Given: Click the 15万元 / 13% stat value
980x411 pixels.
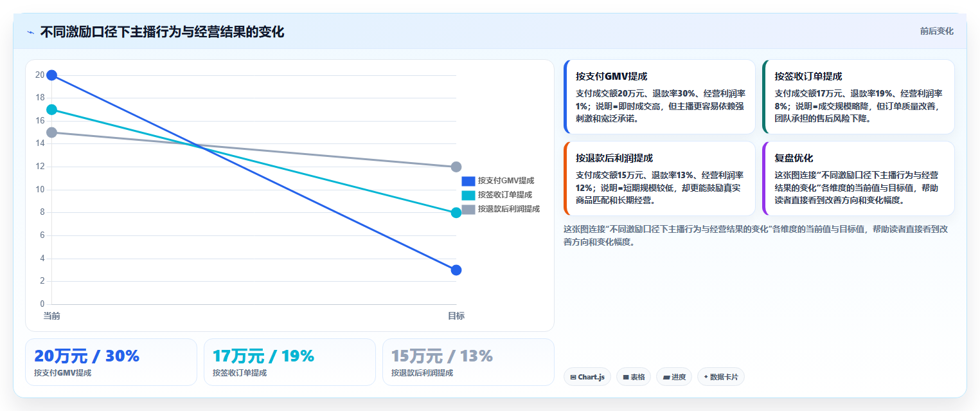Looking at the screenshot, I should 442,356.
